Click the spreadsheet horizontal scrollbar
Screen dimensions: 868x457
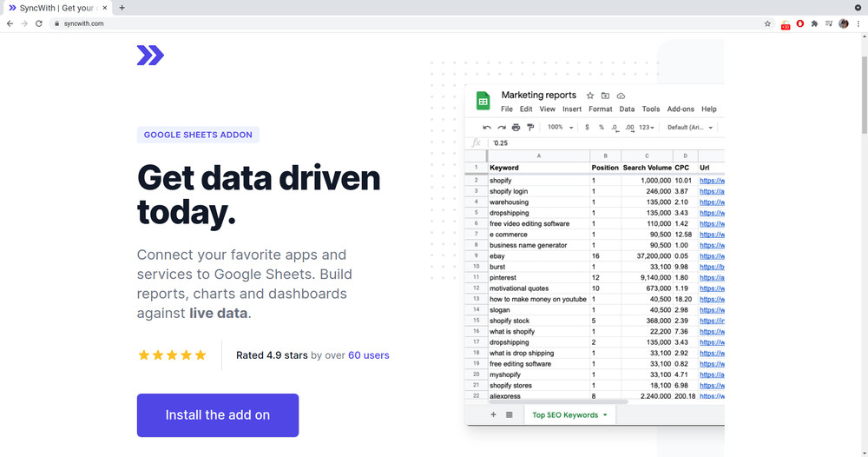558,401
